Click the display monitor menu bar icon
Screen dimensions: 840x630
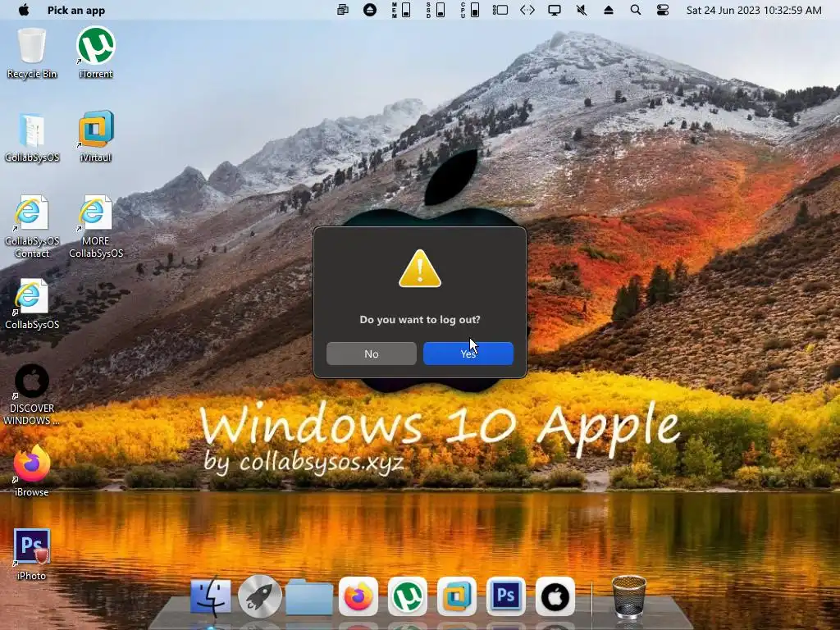click(555, 10)
